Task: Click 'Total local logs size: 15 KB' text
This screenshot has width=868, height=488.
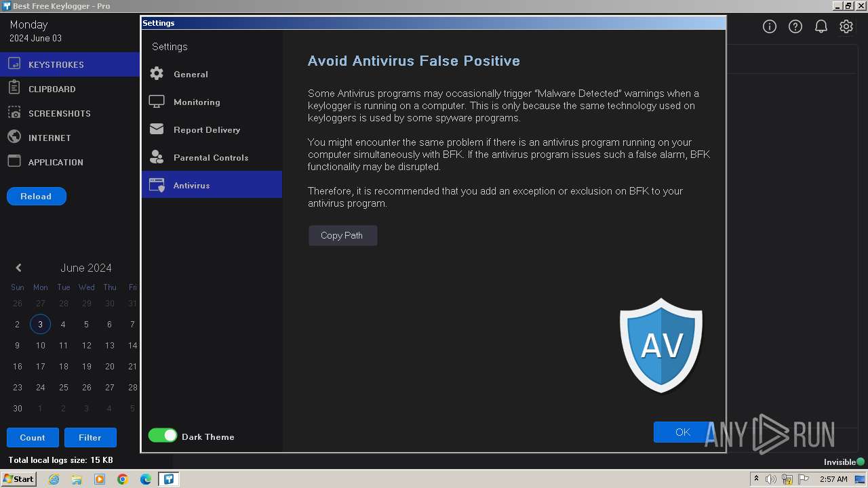Action: 61,460
